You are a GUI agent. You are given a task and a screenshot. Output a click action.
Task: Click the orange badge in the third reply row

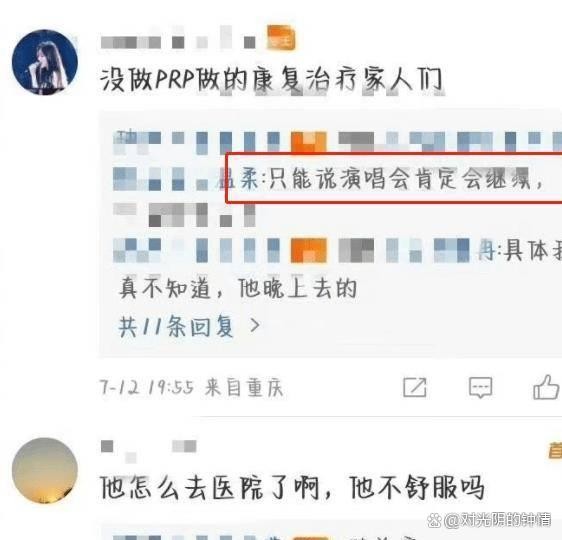point(308,250)
